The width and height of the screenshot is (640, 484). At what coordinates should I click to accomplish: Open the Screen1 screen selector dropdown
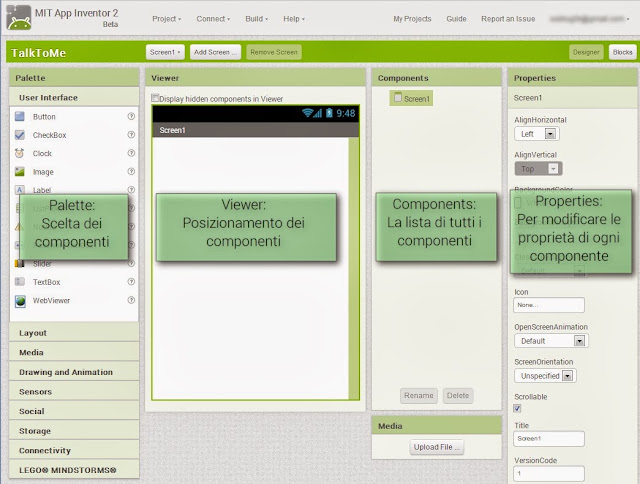click(165, 52)
